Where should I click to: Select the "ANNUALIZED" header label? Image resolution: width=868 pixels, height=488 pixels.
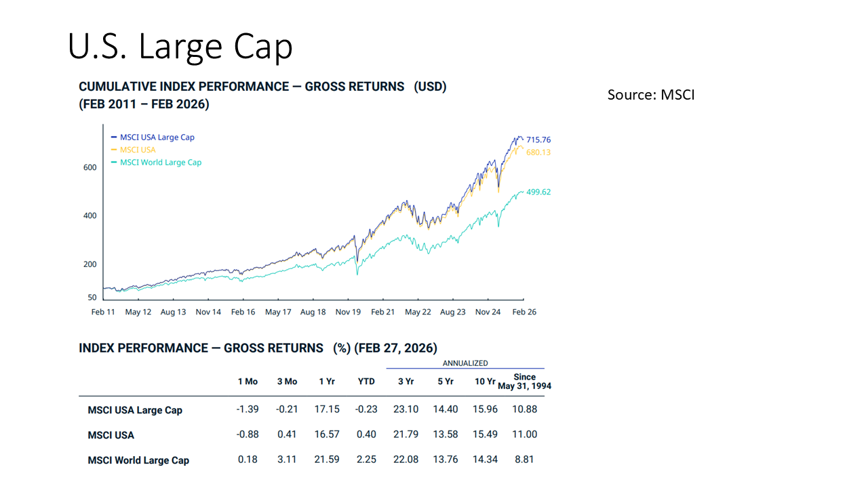point(465,363)
